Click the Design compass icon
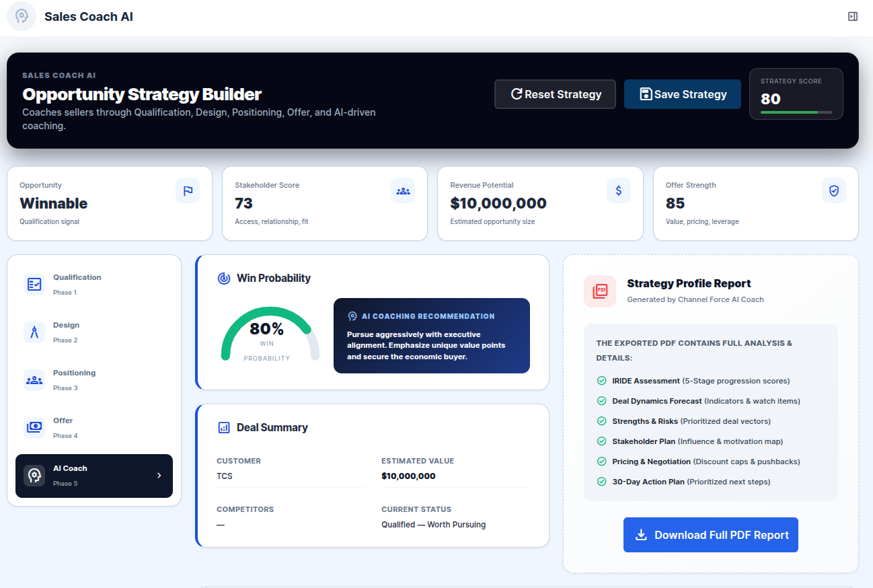This screenshot has width=873, height=588. 34,332
